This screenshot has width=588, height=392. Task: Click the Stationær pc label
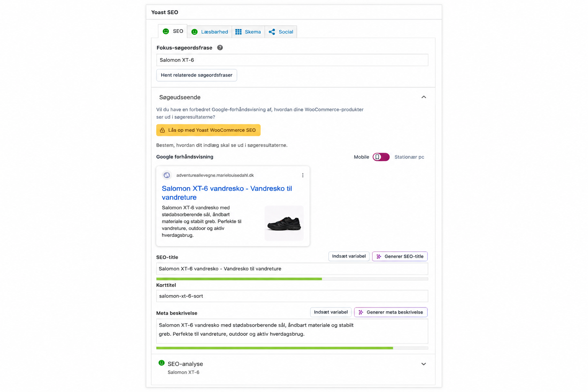tap(409, 157)
